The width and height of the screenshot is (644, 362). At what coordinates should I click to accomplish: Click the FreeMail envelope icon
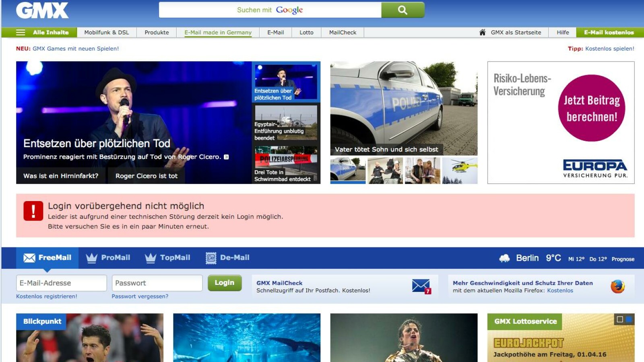click(29, 258)
